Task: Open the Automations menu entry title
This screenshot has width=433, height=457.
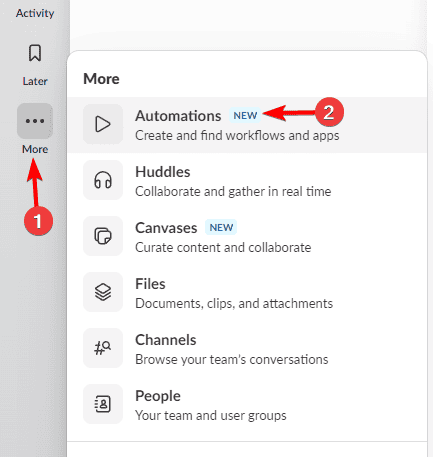Action: click(x=178, y=116)
